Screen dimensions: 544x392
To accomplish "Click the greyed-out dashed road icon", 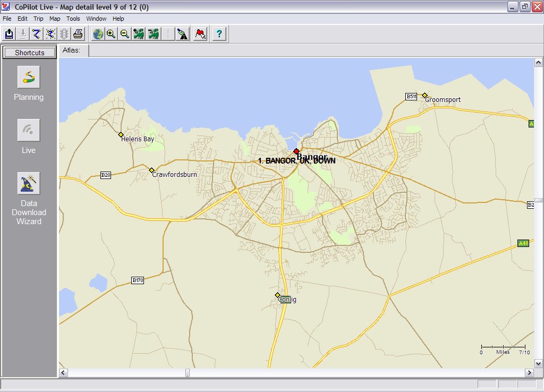I will coord(168,33).
